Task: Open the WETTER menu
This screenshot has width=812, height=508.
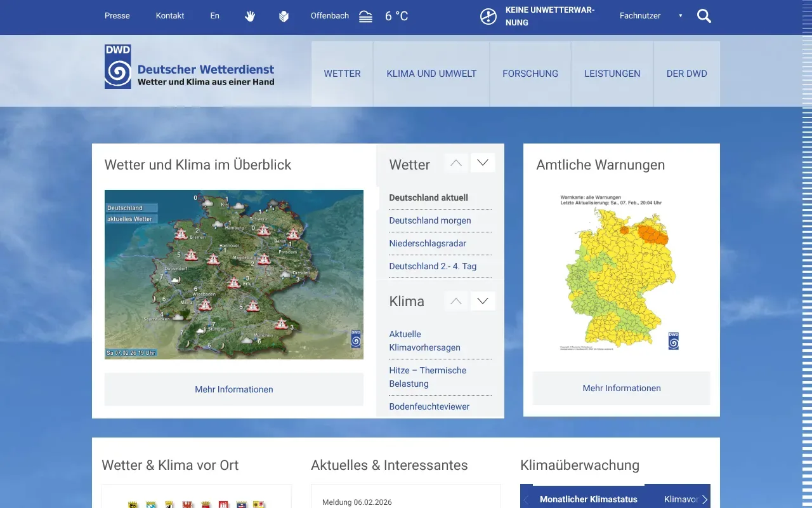Action: pos(342,74)
